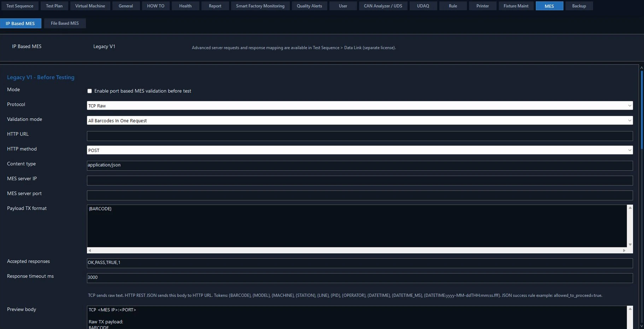Click main page scrollbar up arrow
644x329 pixels.
642,68
